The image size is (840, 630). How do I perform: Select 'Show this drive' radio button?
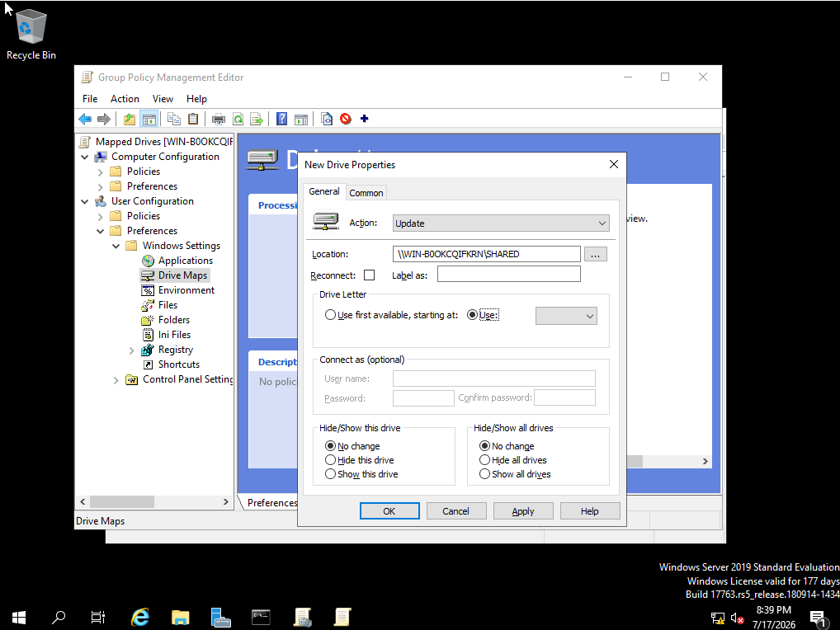click(331, 473)
